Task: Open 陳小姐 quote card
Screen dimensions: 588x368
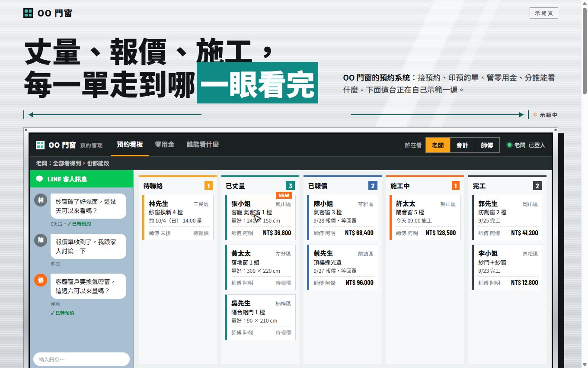Action: coord(342,218)
